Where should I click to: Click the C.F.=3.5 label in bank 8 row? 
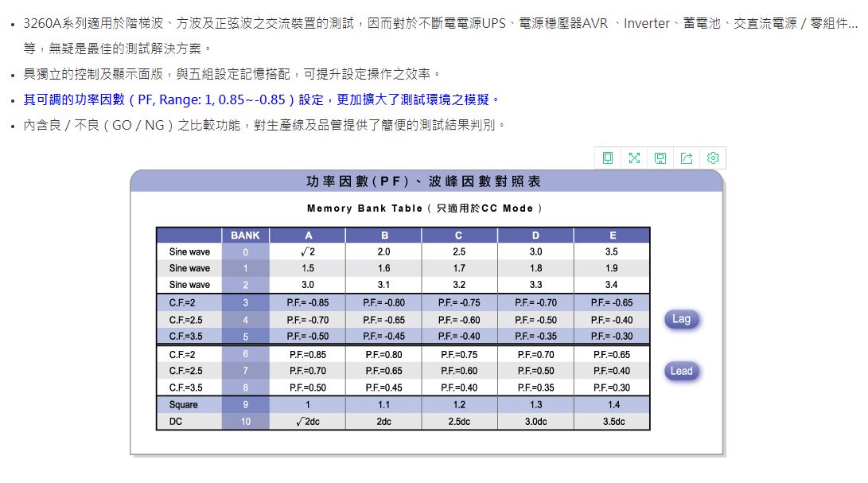point(186,388)
